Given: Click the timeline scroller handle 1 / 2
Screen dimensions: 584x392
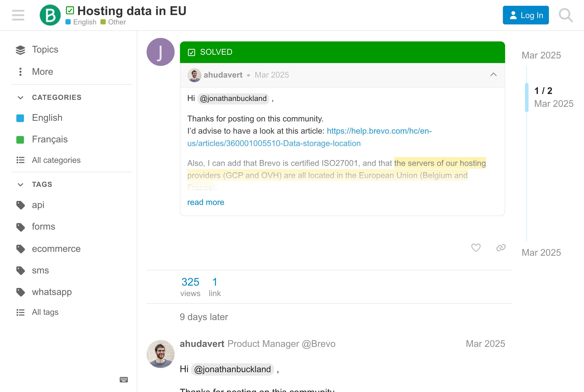Looking at the screenshot, I should click(x=527, y=97).
